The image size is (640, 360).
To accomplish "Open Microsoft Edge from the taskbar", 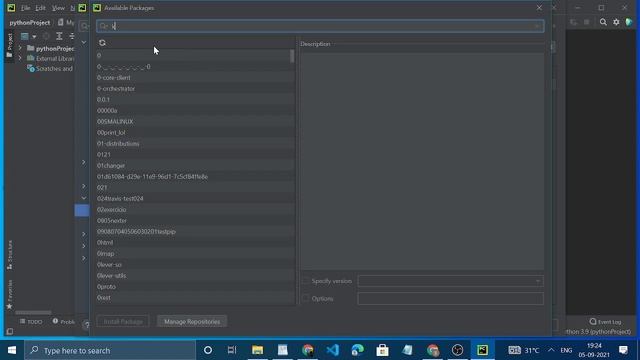I will (x=358, y=350).
